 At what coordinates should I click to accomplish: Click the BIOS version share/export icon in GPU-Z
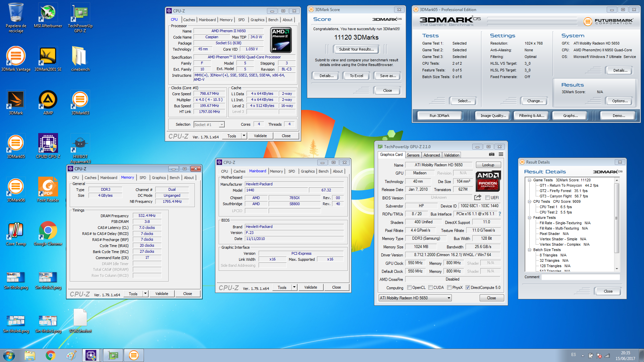[478, 197]
